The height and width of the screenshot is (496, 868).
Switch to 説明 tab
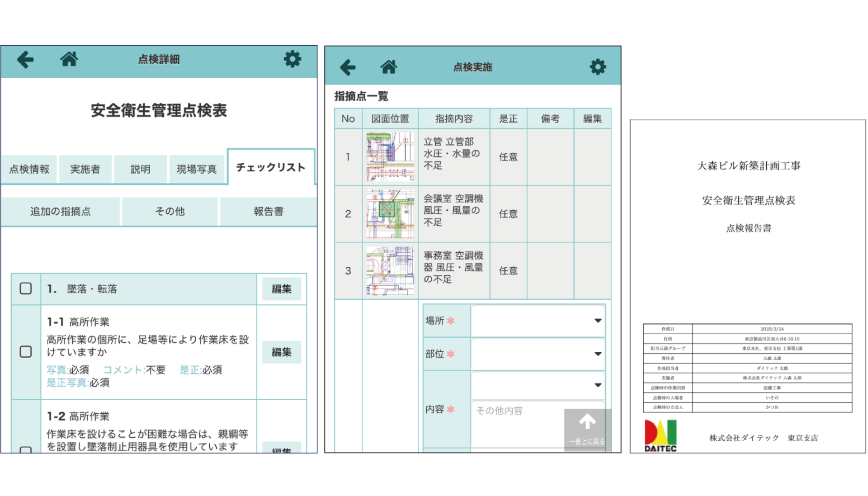141,169
